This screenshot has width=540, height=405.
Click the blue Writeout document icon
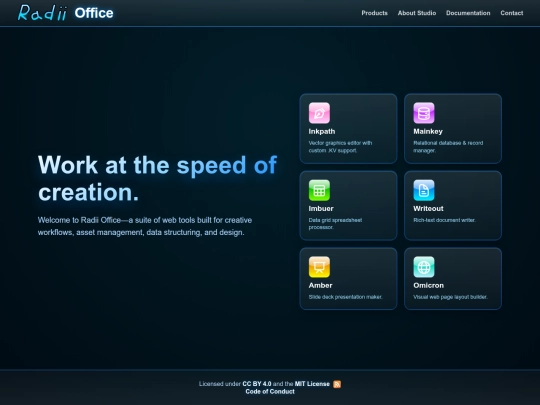[x=424, y=190]
